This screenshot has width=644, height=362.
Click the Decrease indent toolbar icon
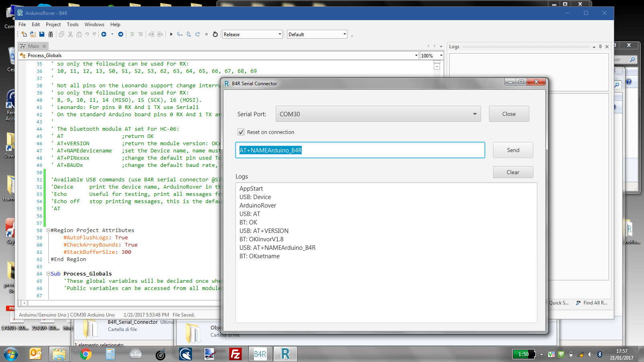pos(151,34)
